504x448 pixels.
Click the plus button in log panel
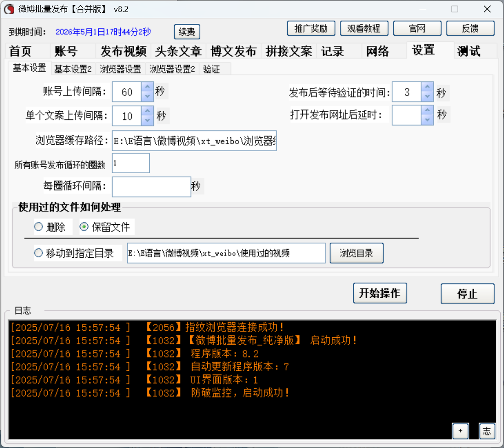tap(460, 431)
